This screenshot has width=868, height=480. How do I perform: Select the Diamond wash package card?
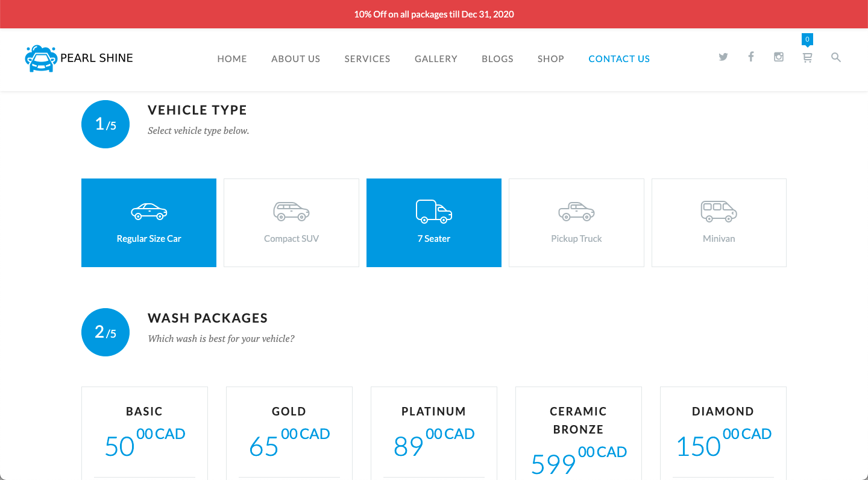click(x=723, y=432)
